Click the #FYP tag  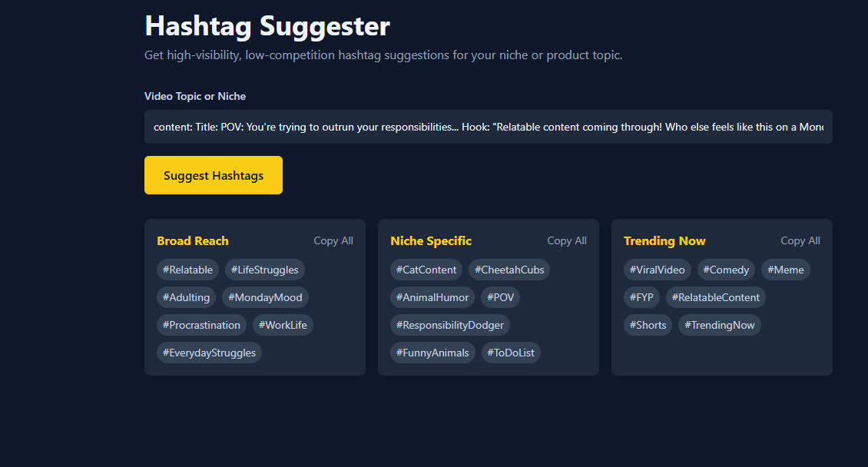(641, 297)
